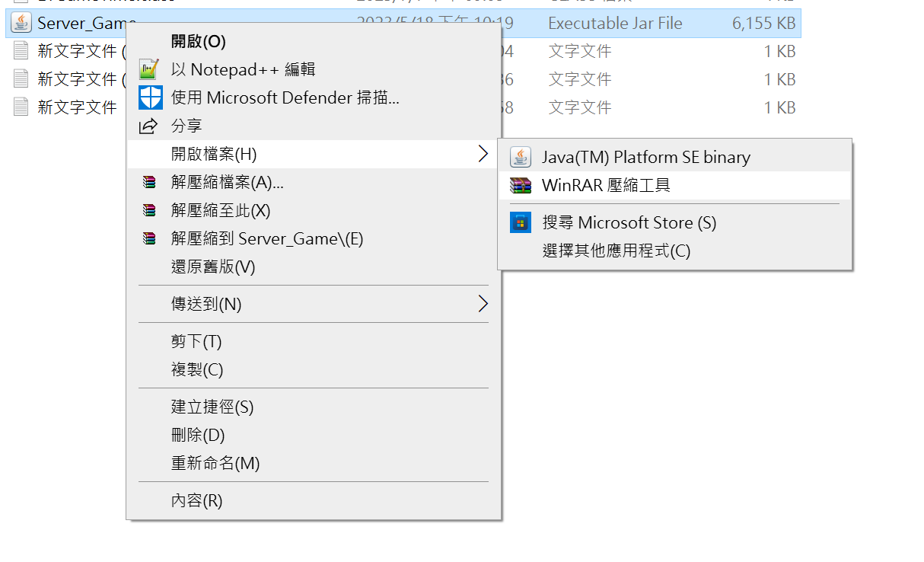Click the WinRAR icon beside 解壓縮檔案(A)

pyautogui.click(x=150, y=182)
